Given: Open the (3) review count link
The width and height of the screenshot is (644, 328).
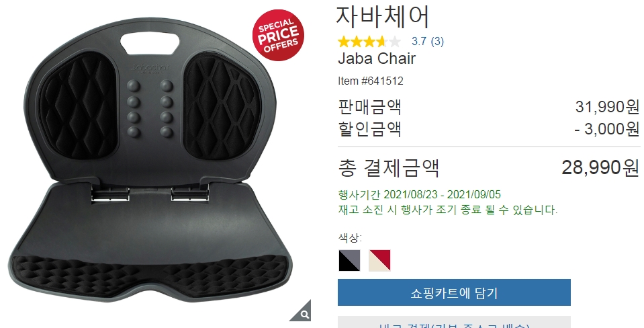Looking at the screenshot, I should [437, 41].
